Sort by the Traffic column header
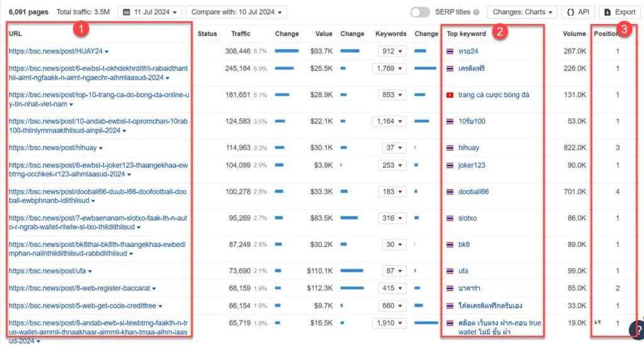644x345 pixels. pos(240,33)
